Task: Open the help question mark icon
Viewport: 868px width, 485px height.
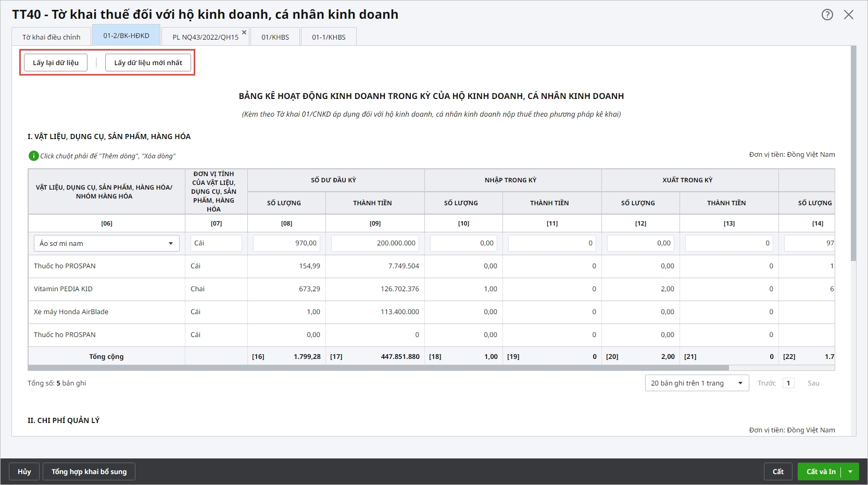Action: point(827,15)
